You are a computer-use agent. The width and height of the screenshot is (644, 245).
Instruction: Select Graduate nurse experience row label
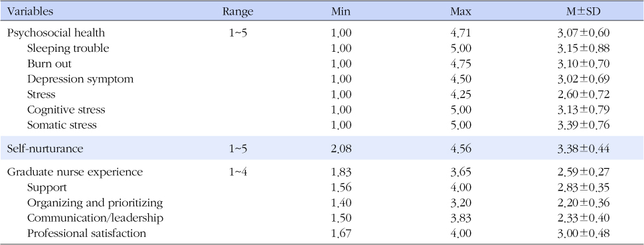pos(75,172)
